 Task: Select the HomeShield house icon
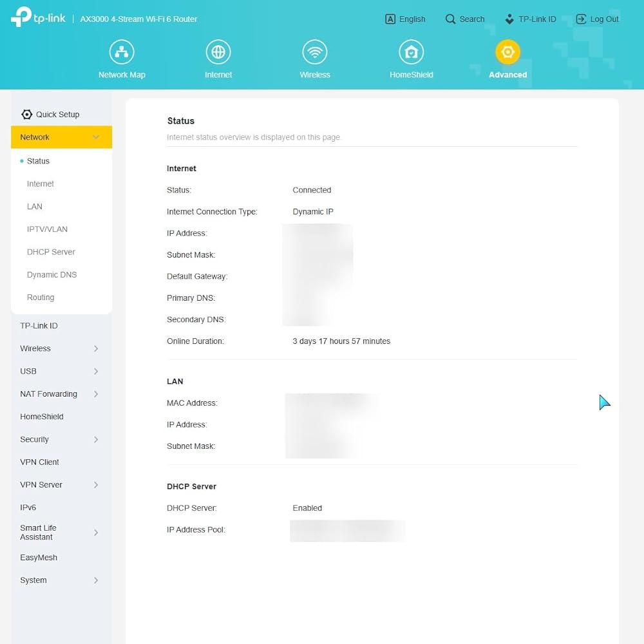[x=411, y=52]
